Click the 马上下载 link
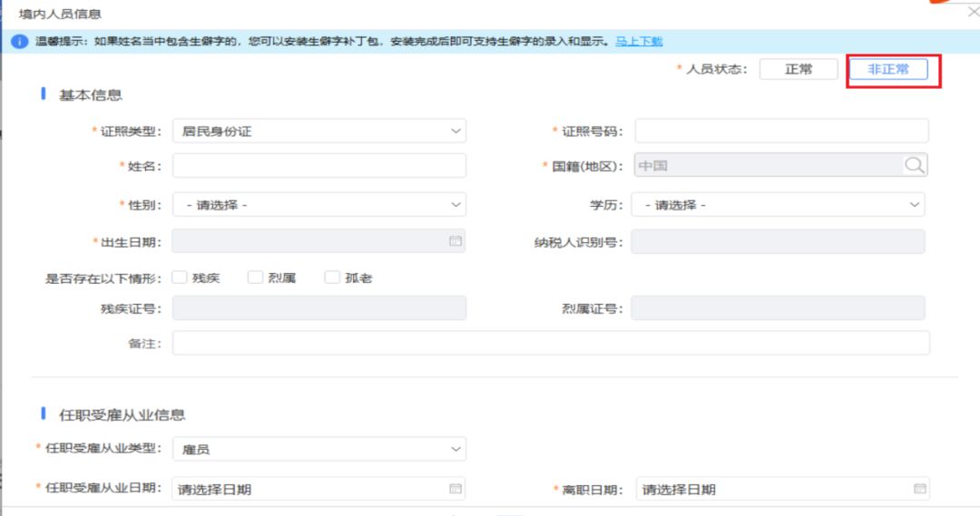This screenshot has width=980, height=516. pos(639,41)
